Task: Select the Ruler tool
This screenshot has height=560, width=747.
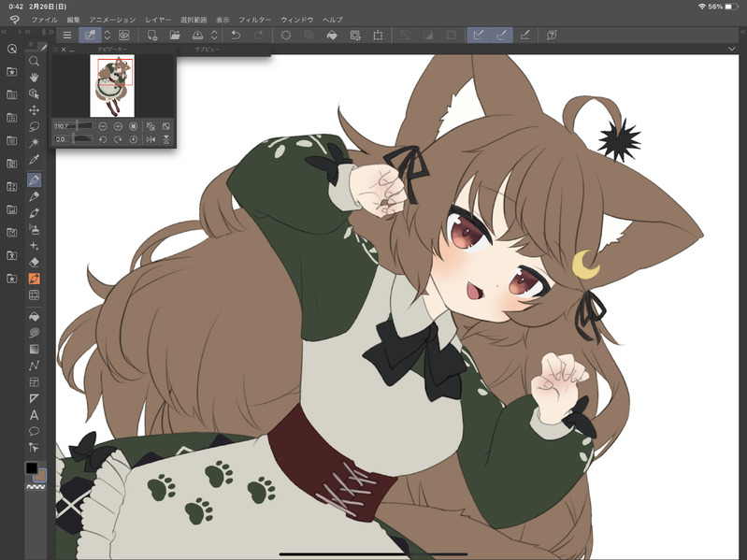Action: (x=34, y=398)
